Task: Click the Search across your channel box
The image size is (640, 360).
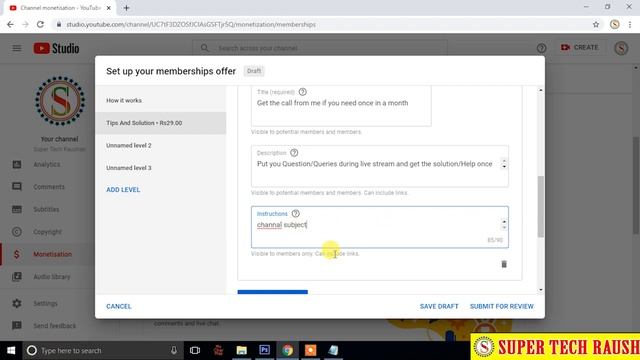Action: pos(320,48)
